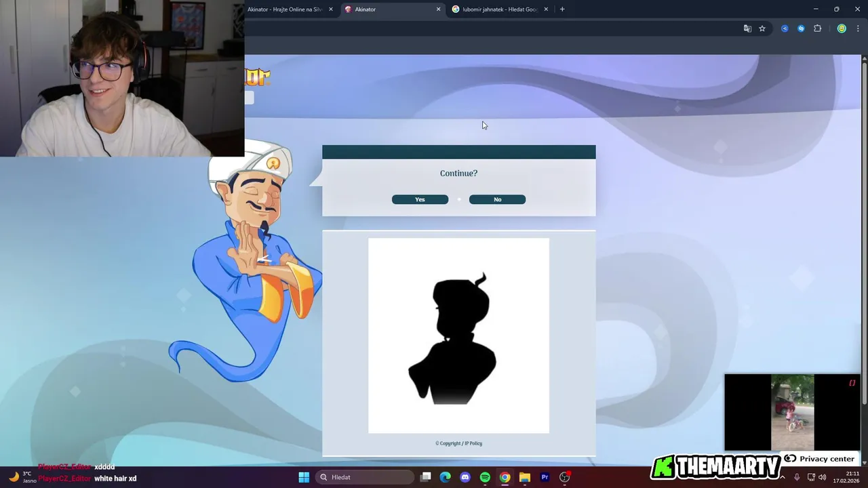Close the 'Akinator - Hrajte Online' tab
Viewport: 868px width, 488px height.
tap(331, 9)
